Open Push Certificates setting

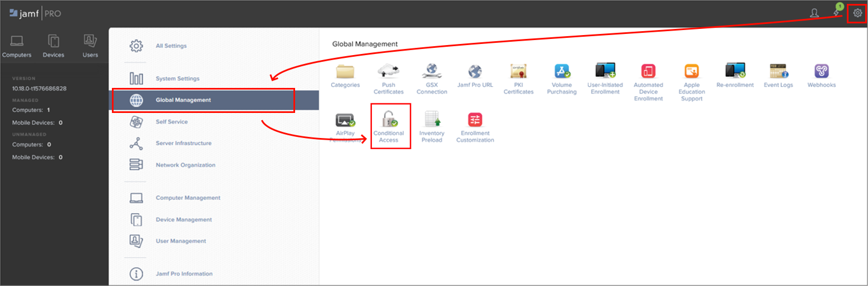pos(389,79)
